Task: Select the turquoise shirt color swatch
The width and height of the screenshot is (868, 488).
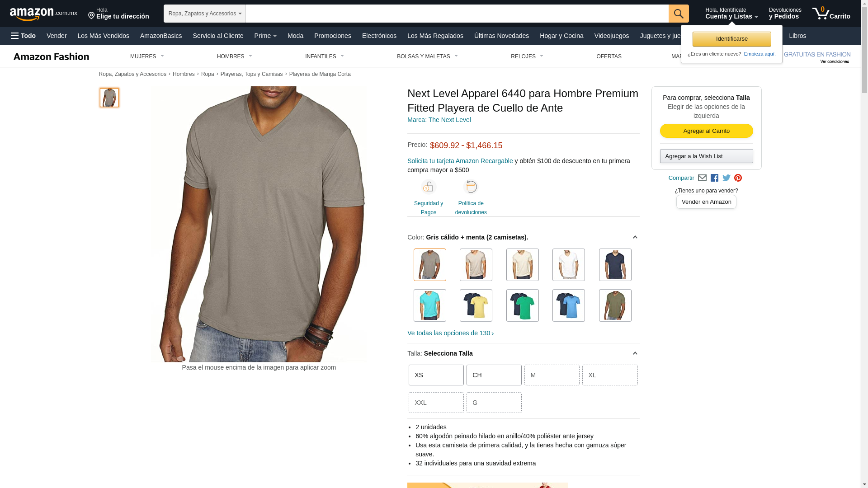Action: coord(430,305)
